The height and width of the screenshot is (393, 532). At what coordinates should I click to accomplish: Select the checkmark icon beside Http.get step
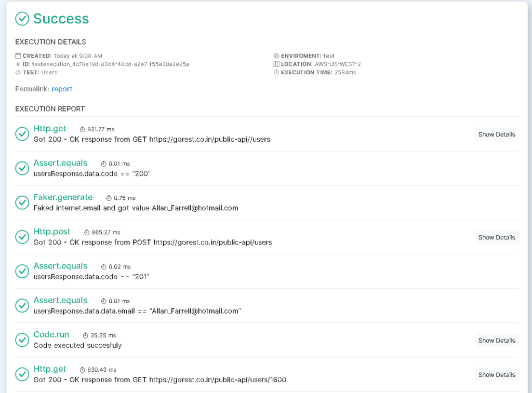(x=22, y=133)
